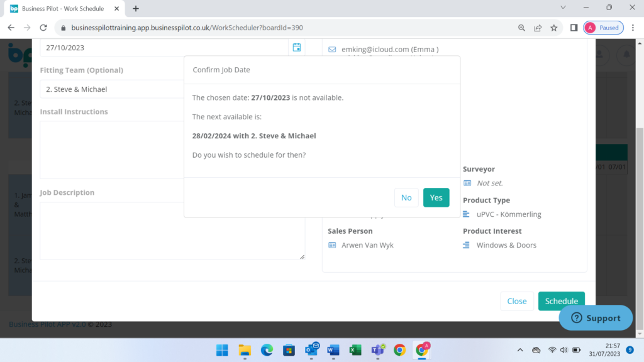Click the green Schedule button
Viewport: 644px width, 362px height.
pos(561,301)
